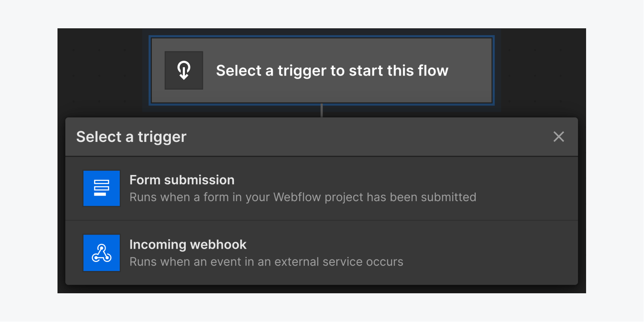
Task: Click 'Runs when an event in an external service' description
Action: pyautogui.click(x=266, y=262)
